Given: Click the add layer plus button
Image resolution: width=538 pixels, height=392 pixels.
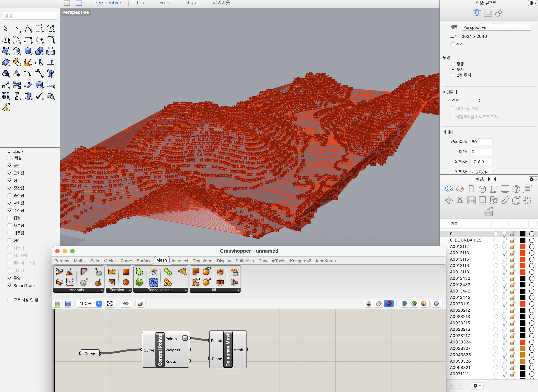Looking at the screenshot, I should coord(451,385).
